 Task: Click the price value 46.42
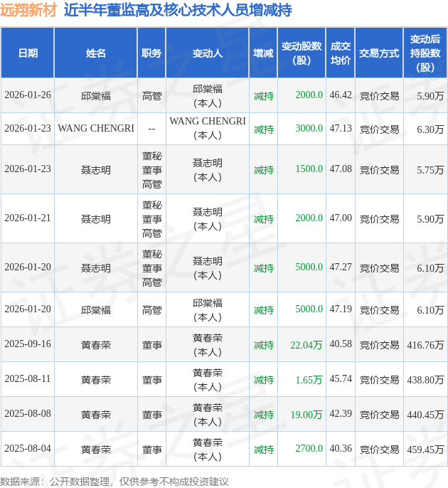341,95
